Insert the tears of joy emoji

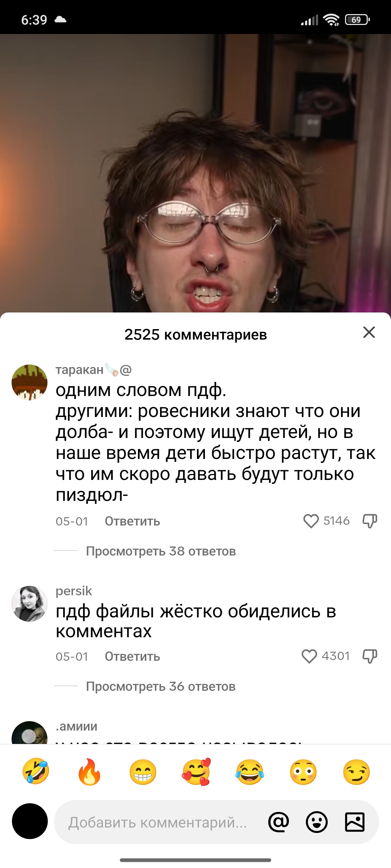(x=250, y=771)
